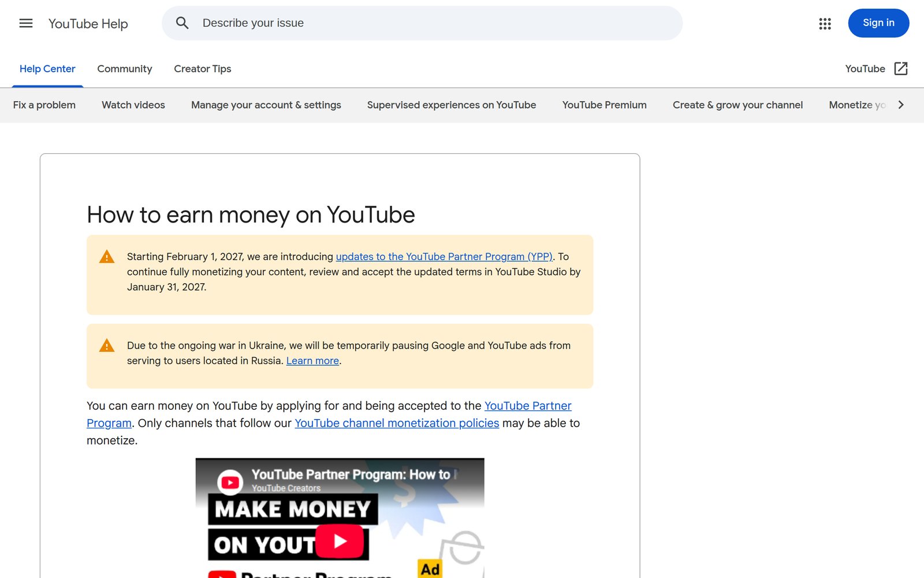Open the YouTube Partner Program link in the paragraph
The image size is (924, 578).
(528, 406)
